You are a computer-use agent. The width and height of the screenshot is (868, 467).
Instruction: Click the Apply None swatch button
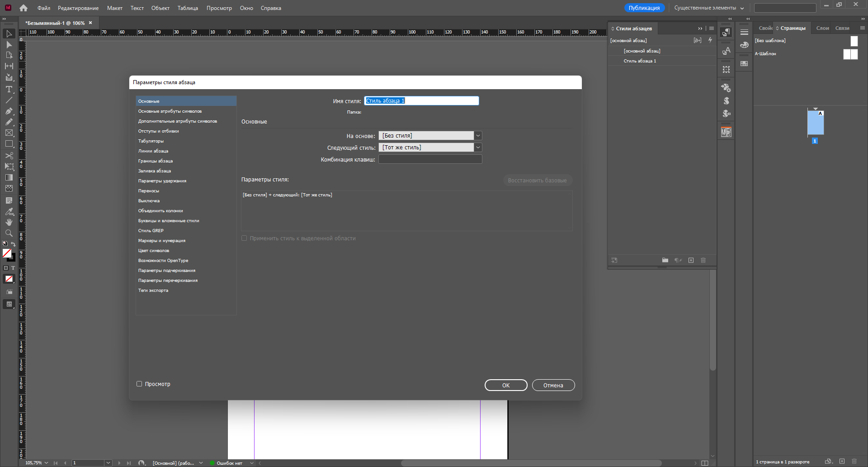9,279
